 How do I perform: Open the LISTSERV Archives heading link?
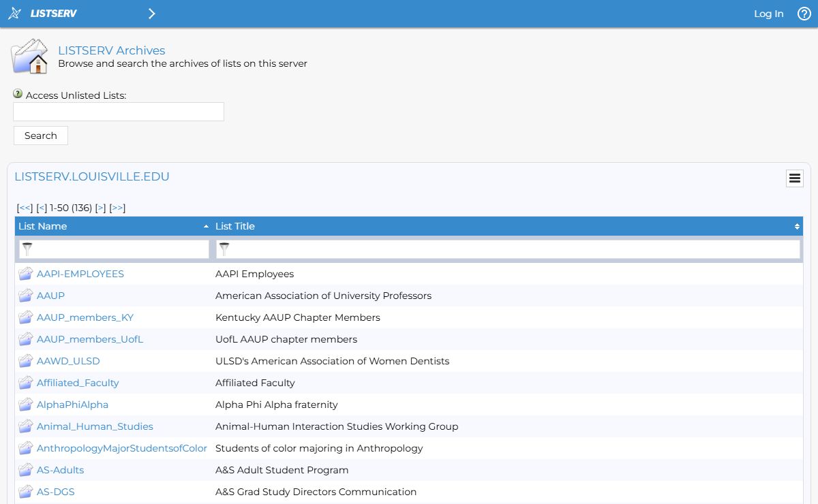pos(112,50)
